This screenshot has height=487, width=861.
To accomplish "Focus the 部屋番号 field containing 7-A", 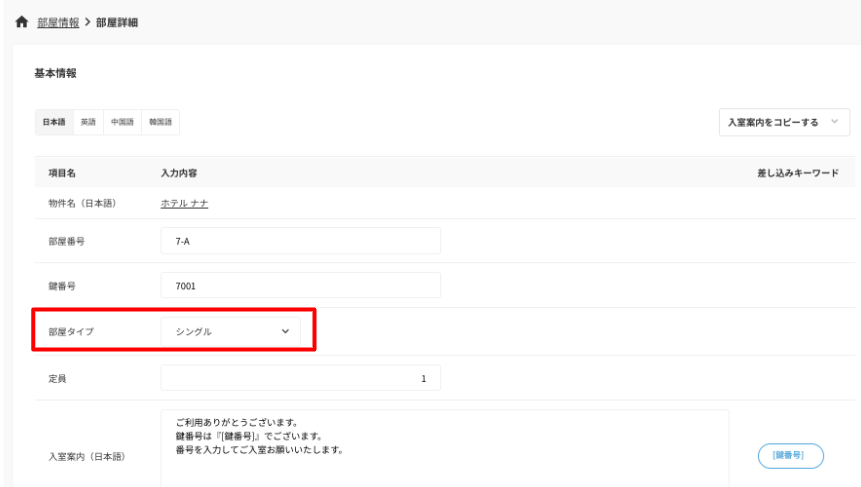I will (x=300, y=241).
